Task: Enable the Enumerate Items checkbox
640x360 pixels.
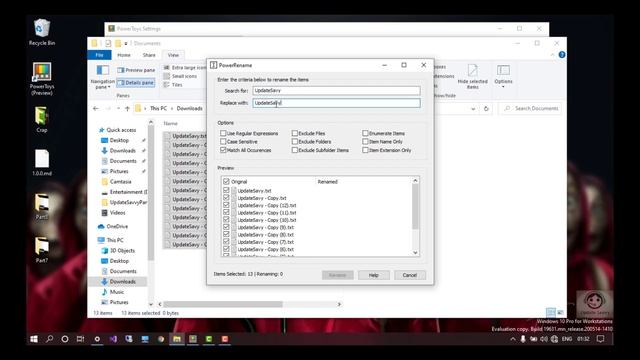Action: (365, 133)
